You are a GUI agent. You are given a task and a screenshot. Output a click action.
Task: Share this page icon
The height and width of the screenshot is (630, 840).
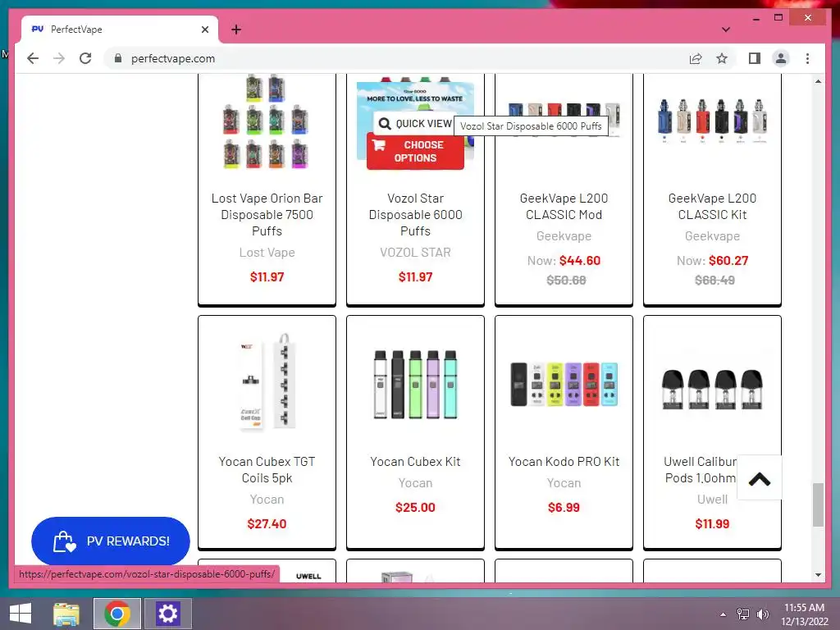point(696,58)
